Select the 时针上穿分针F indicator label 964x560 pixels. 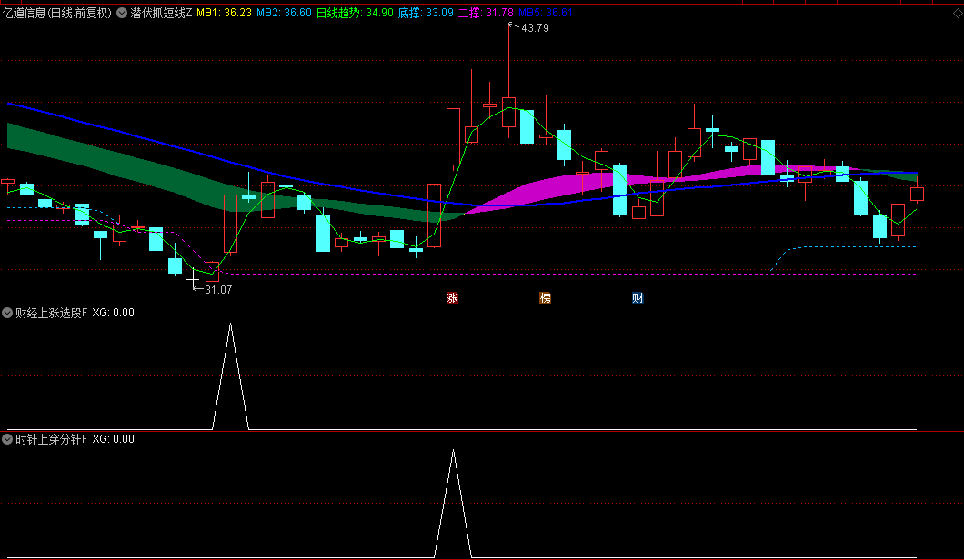(52, 439)
